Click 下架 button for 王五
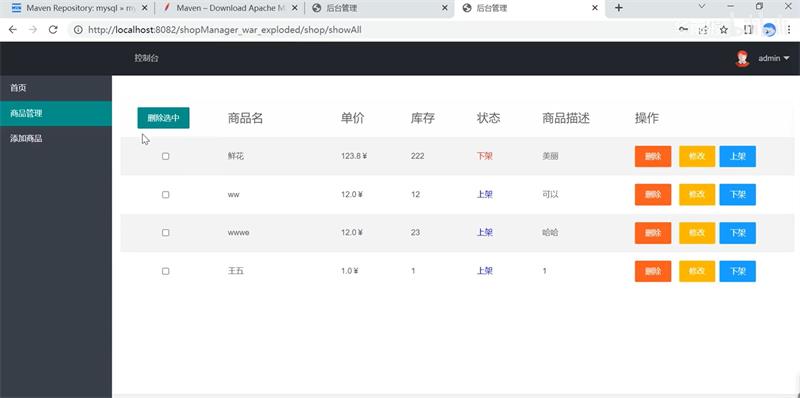The height and width of the screenshot is (398, 800). [x=738, y=271]
